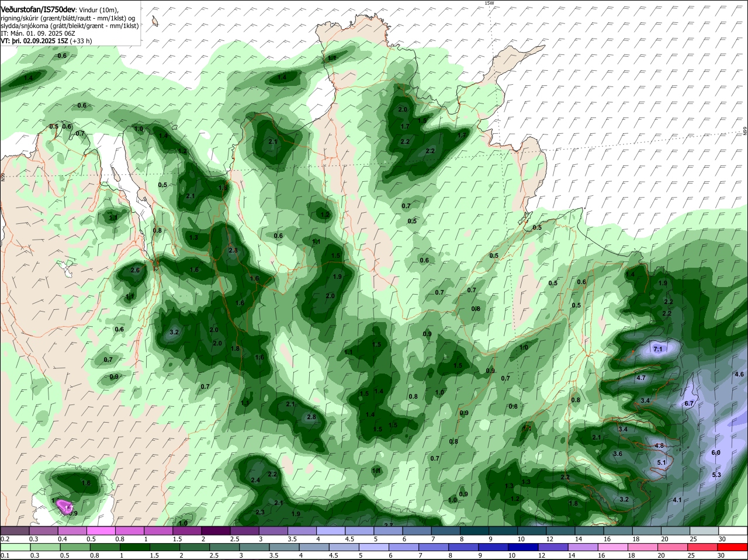The width and height of the screenshot is (748, 560).
Task: Click the red rain legend swatch labeled 30
Action: pyautogui.click(x=733, y=547)
